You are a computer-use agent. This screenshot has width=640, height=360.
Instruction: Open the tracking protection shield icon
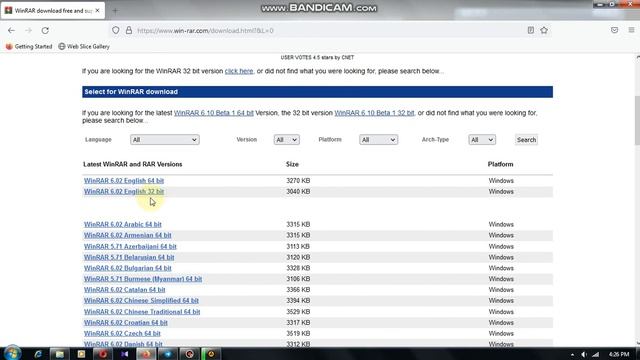pos(116,30)
